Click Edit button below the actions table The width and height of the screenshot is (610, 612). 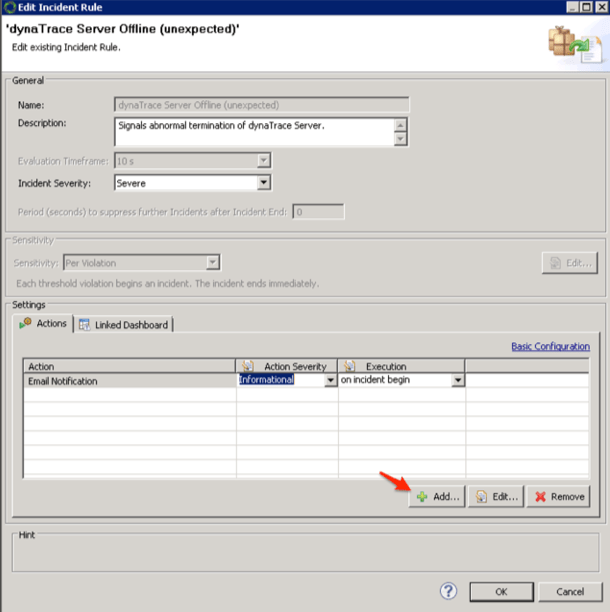click(x=496, y=497)
